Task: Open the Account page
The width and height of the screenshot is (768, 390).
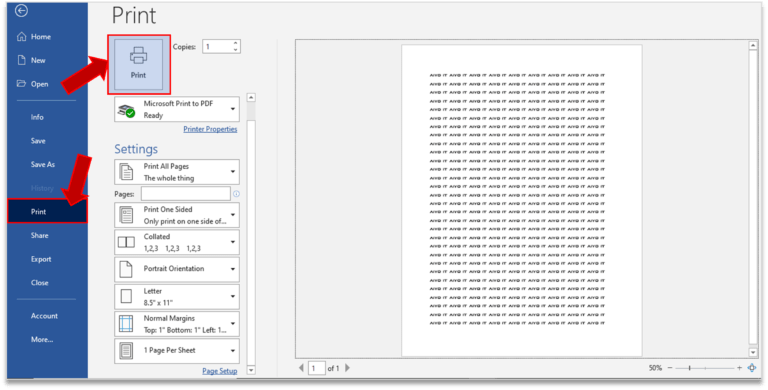Action: pos(44,316)
